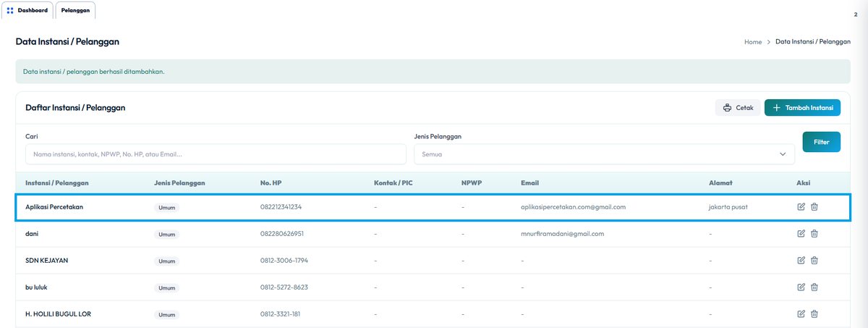Delete the Aplikasi Percetakan row
The height and width of the screenshot is (328, 868).
point(814,207)
